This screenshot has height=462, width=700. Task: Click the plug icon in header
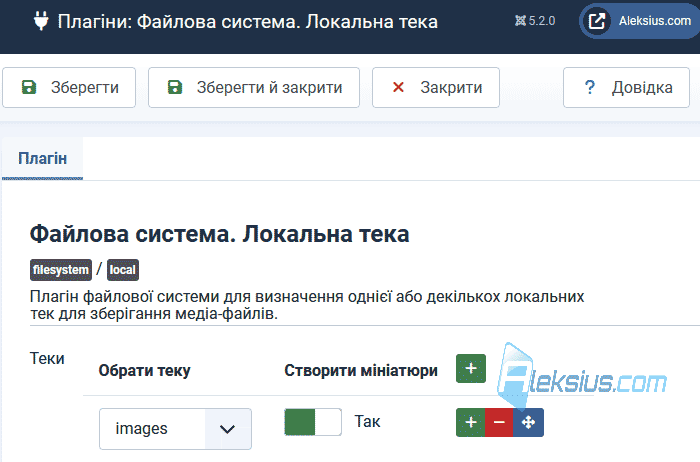[41, 21]
